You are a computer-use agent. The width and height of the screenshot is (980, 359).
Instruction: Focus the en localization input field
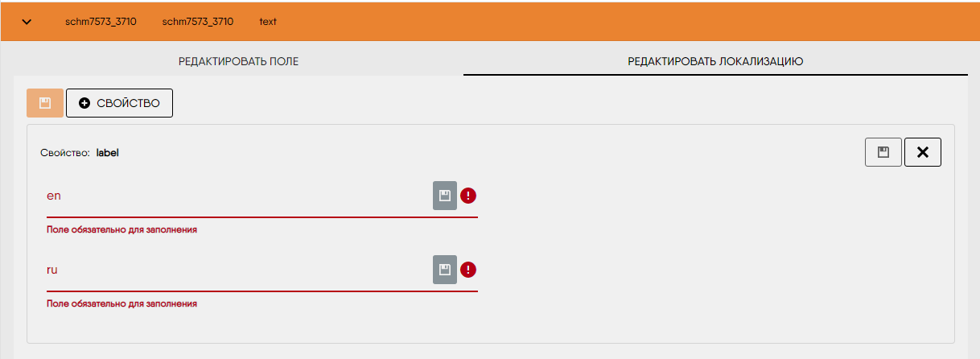[x=238, y=196]
